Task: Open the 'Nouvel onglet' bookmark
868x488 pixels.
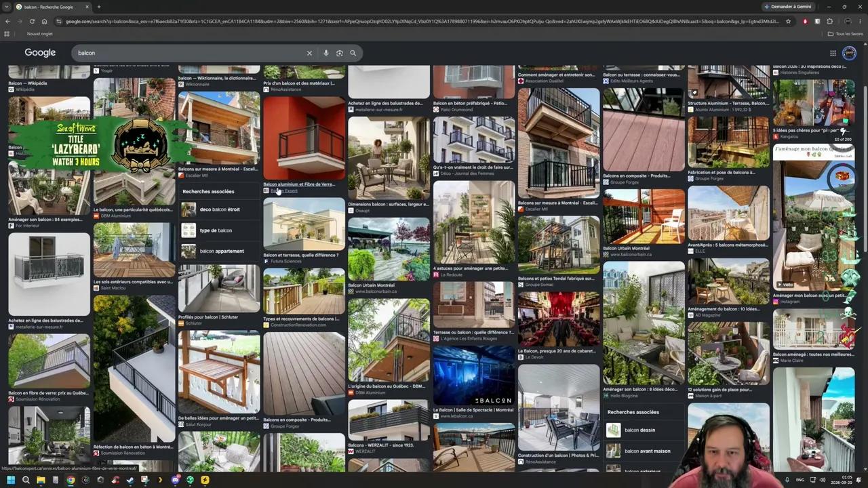Action: [x=39, y=34]
